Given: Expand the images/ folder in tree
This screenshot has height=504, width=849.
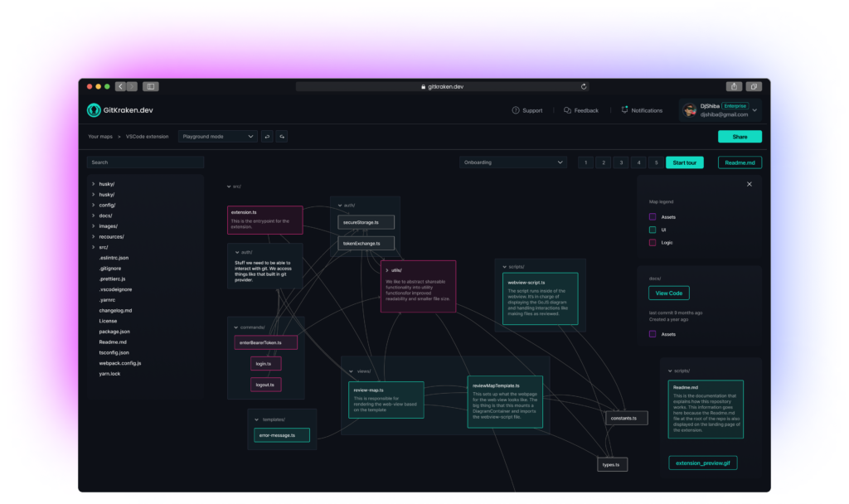Looking at the screenshot, I should coord(93,226).
